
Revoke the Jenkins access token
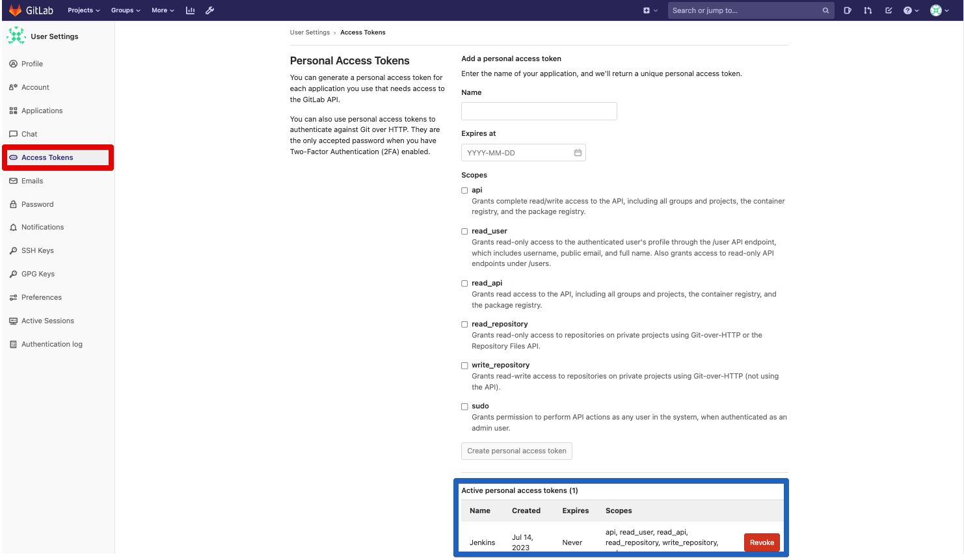pyautogui.click(x=762, y=542)
